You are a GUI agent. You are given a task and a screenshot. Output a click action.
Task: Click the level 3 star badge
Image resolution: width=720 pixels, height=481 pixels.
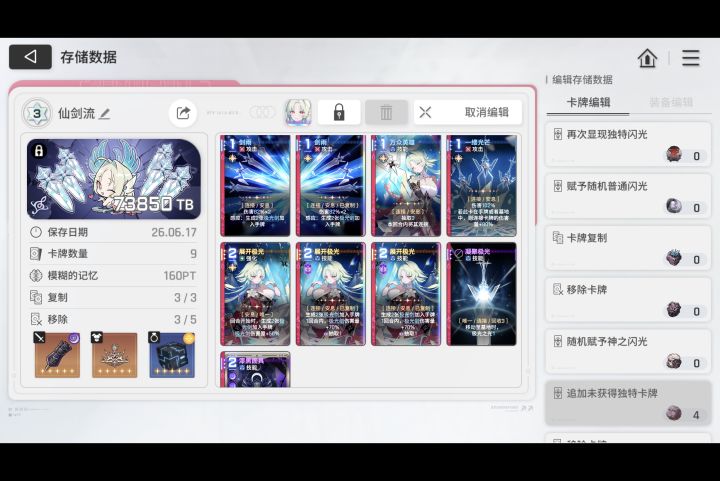pos(37,113)
